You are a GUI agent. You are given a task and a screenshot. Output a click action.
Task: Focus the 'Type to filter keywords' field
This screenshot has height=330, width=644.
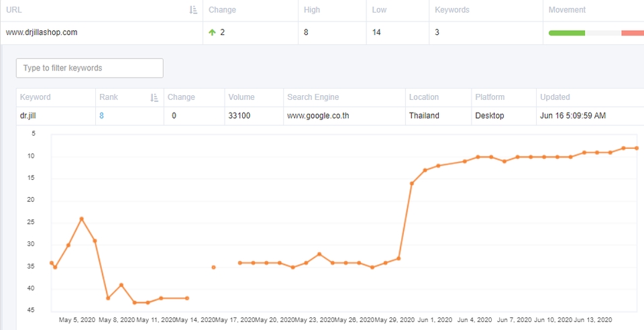pyautogui.click(x=89, y=68)
